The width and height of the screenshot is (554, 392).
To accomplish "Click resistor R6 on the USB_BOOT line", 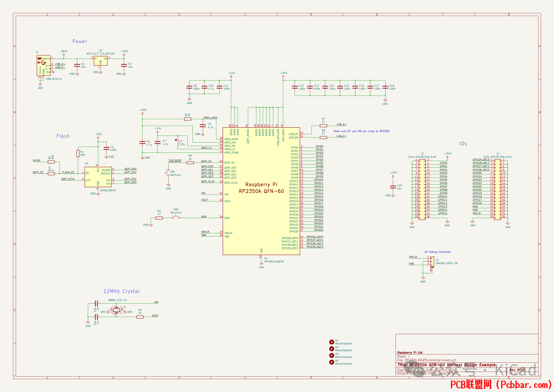I will (190, 162).
